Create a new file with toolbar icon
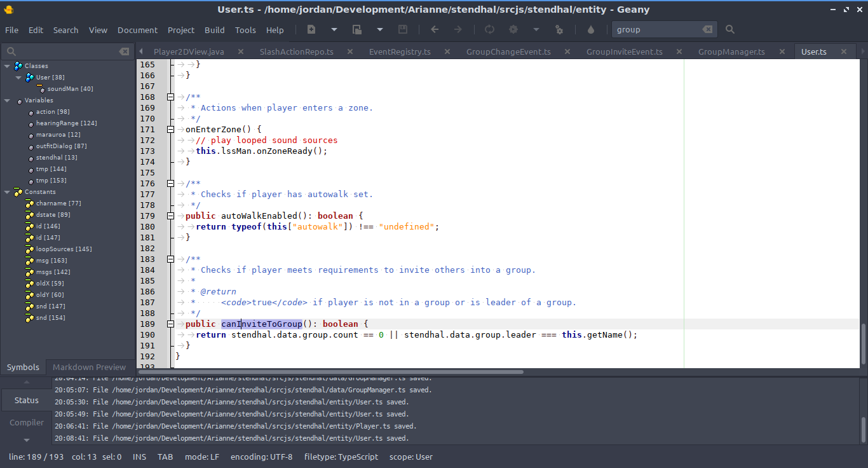The image size is (868, 468). [x=311, y=29]
